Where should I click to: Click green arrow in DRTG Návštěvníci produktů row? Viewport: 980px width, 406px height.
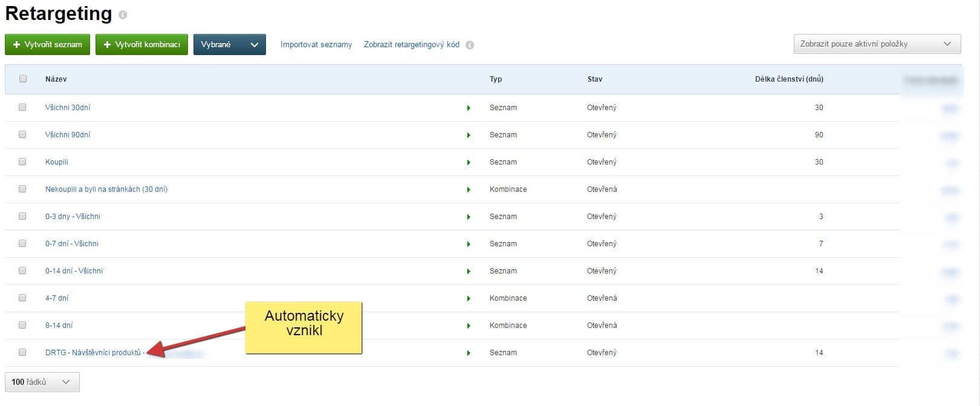[x=469, y=353]
